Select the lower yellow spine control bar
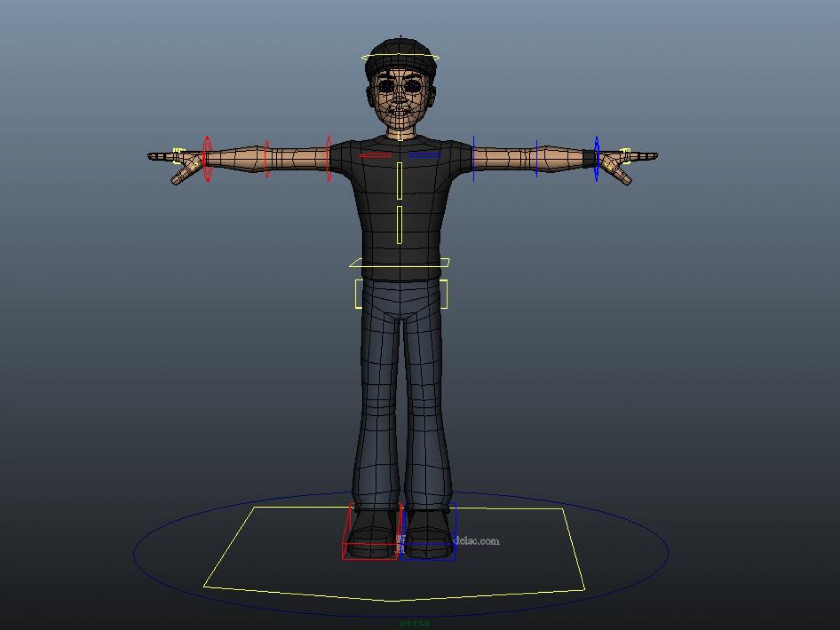The height and width of the screenshot is (630, 840). (400, 225)
